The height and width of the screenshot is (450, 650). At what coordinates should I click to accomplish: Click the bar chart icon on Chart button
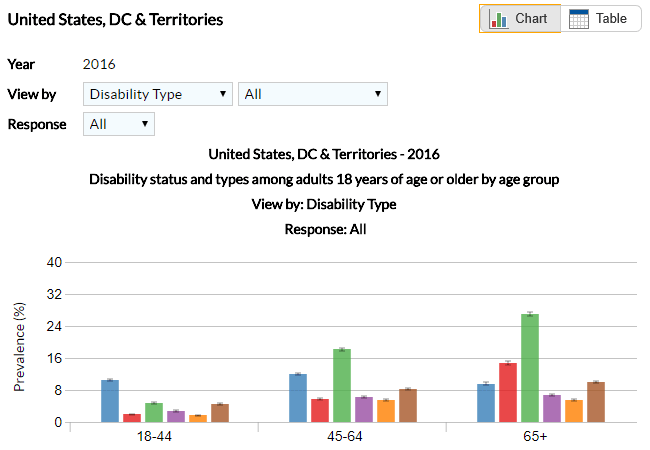[499, 19]
